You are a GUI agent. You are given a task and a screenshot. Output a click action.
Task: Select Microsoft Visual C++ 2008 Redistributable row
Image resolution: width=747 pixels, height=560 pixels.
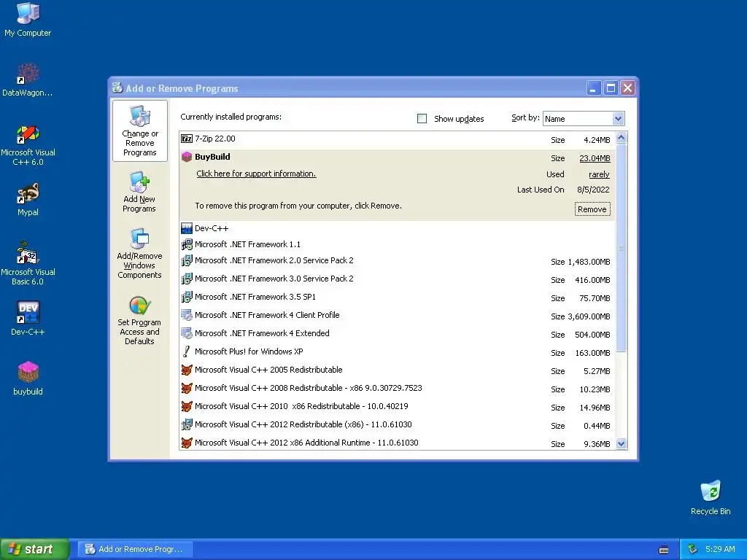tap(398, 389)
